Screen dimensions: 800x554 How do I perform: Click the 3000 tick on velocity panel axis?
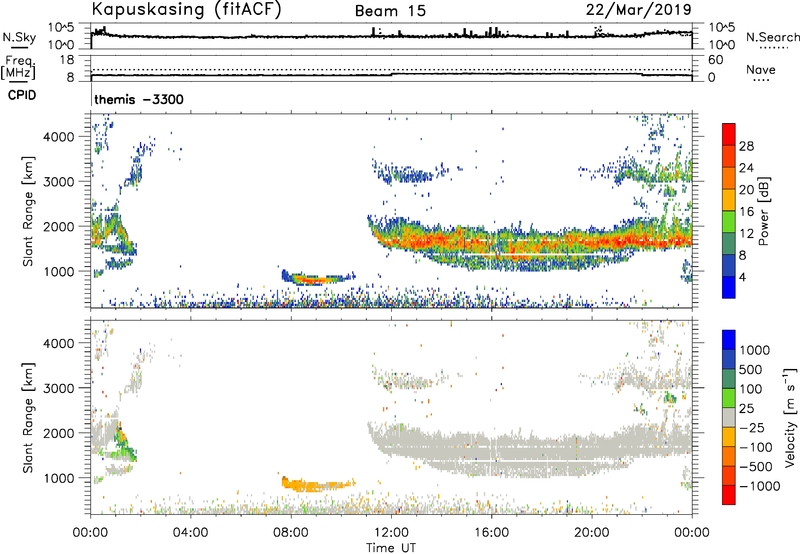(58, 388)
